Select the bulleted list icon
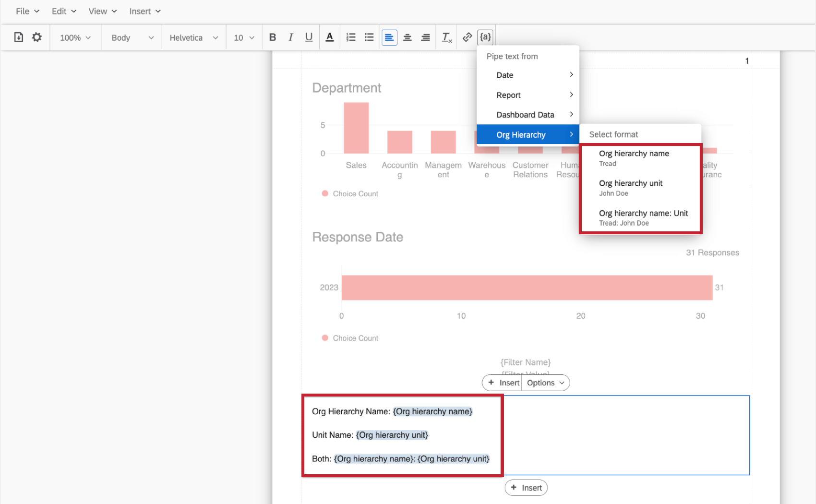Viewport: 816px width, 504px height. (369, 37)
